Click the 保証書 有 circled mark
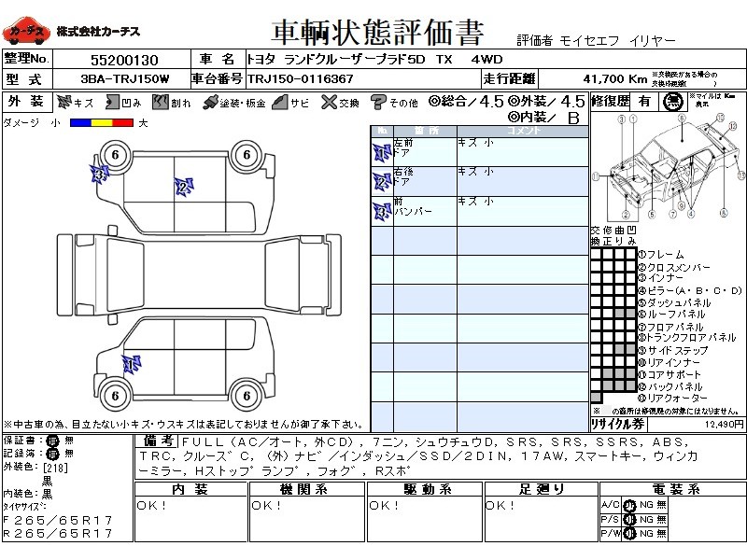Image resolution: width=747 pixels, height=560 pixels. coord(52,440)
